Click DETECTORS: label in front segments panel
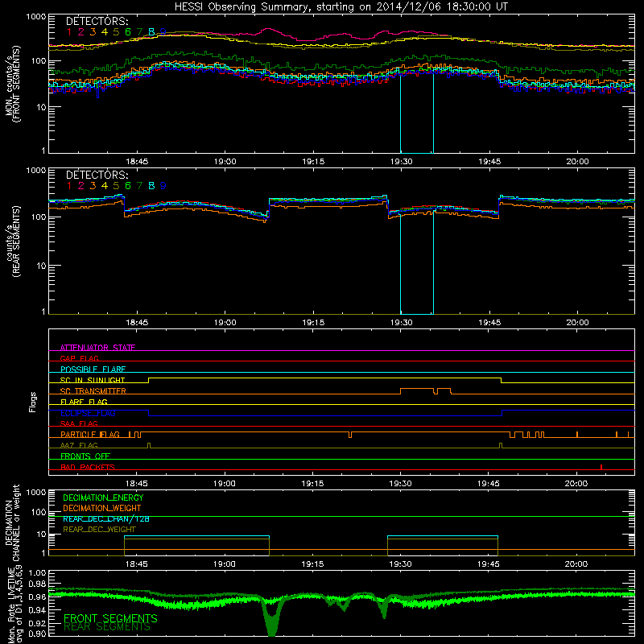The height and width of the screenshot is (644, 644). coord(97,21)
